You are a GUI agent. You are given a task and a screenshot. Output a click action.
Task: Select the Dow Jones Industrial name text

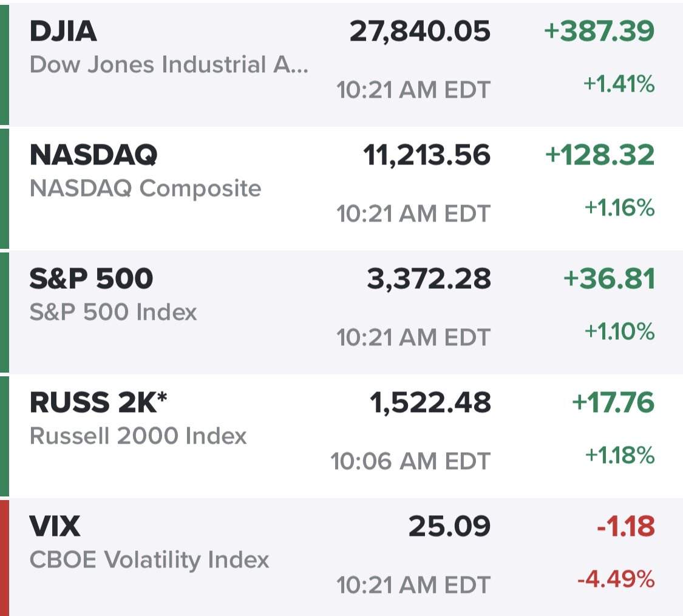(169, 65)
